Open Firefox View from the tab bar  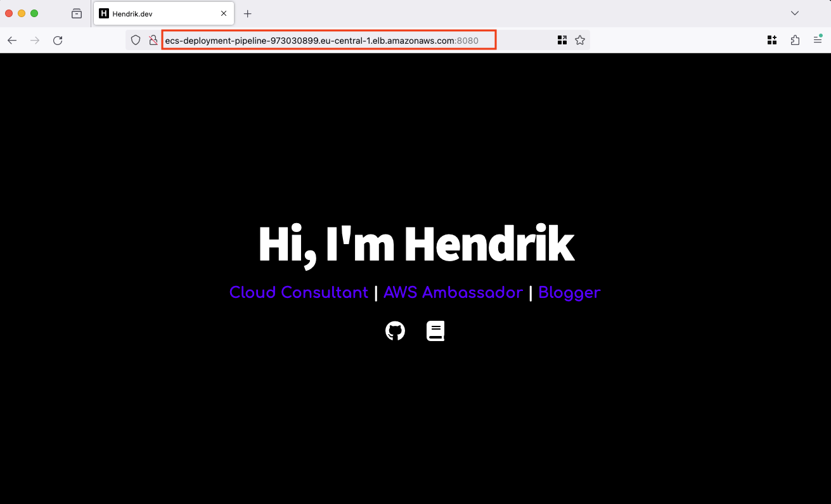pos(77,13)
